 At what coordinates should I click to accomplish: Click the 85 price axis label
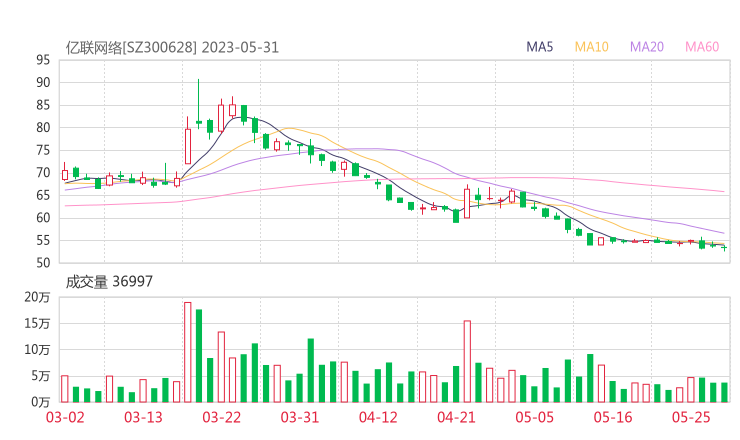tap(43, 105)
